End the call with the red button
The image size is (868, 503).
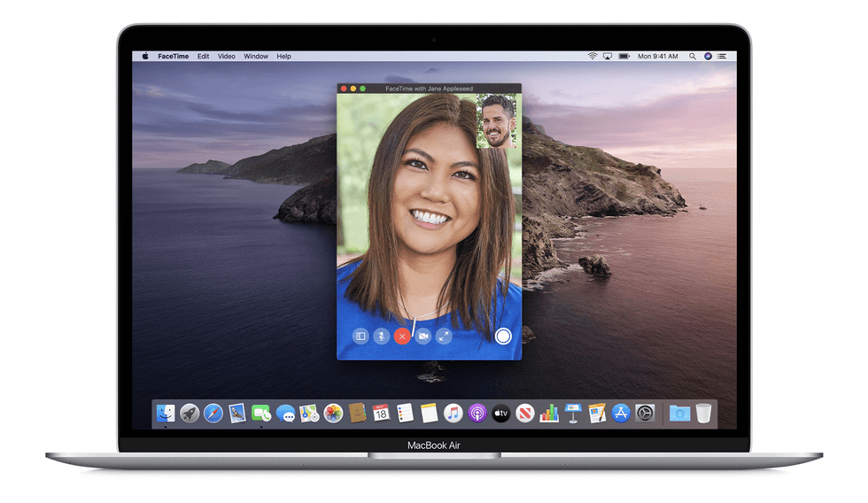coord(402,336)
